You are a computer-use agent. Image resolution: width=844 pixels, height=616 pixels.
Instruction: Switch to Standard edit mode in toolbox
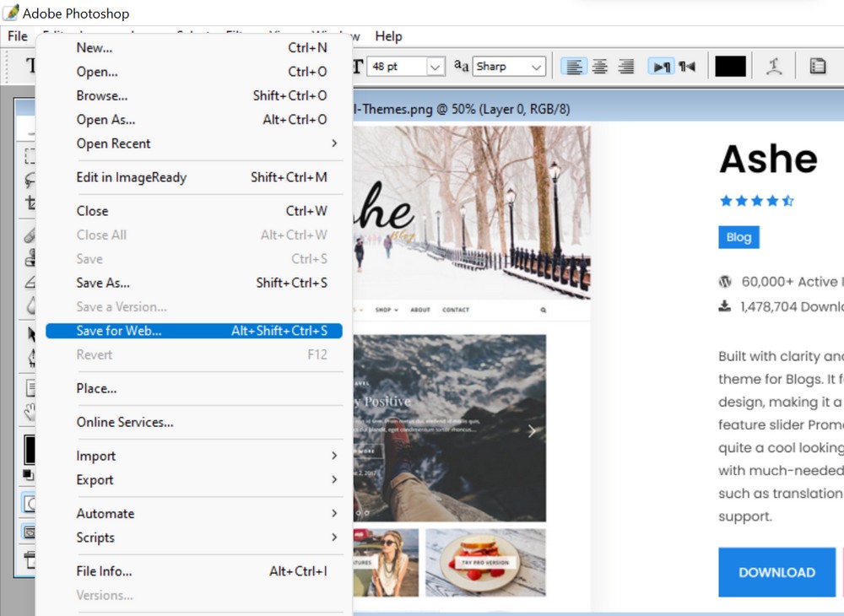tap(29, 504)
